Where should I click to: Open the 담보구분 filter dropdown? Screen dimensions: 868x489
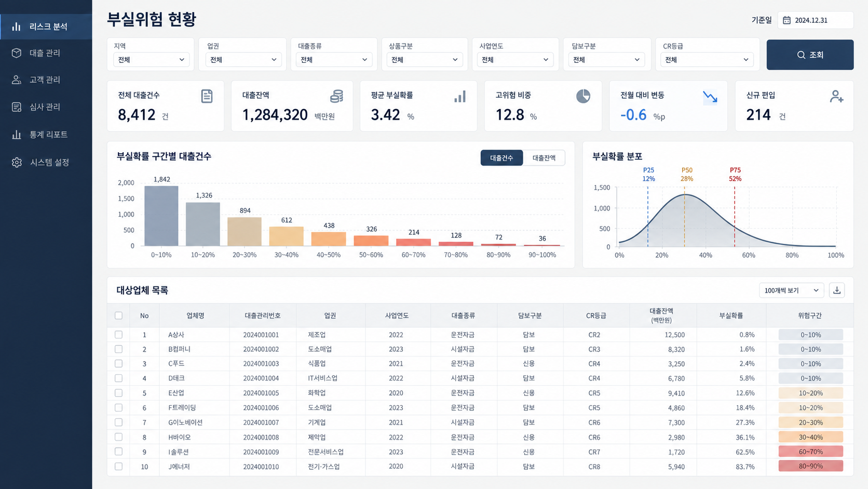(x=606, y=60)
